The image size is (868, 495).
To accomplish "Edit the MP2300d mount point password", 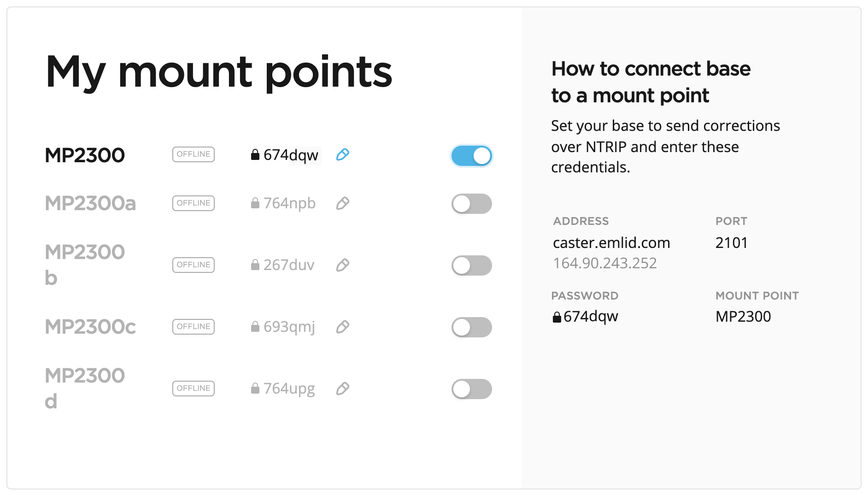I will coord(342,389).
